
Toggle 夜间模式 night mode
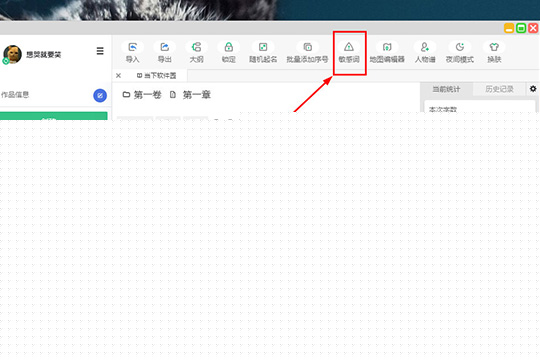460,52
